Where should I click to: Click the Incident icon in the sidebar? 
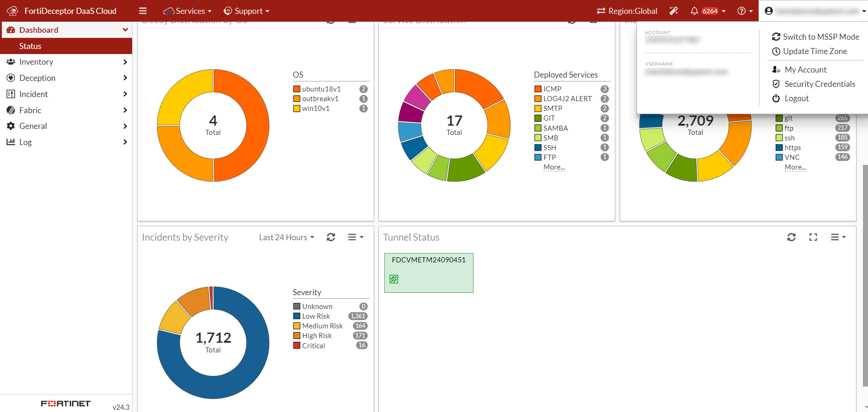coord(11,94)
